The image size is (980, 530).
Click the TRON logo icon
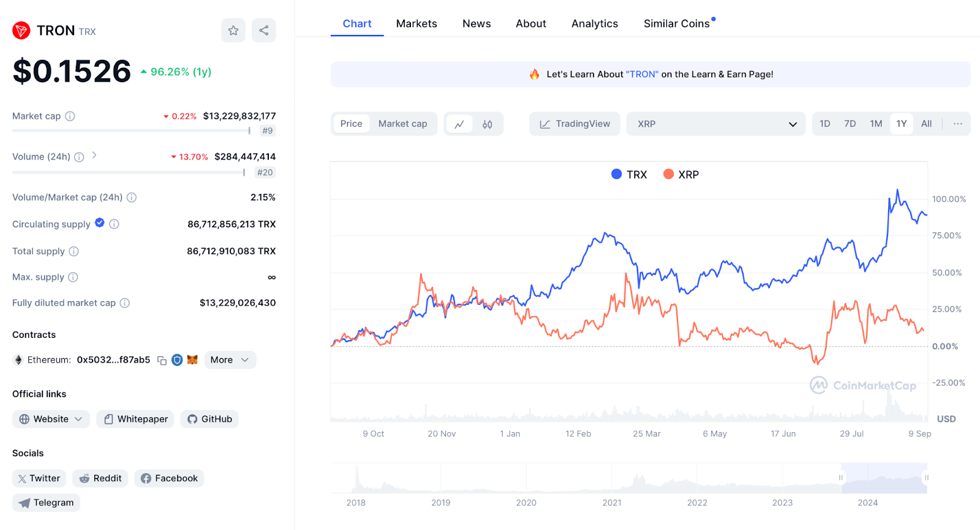pos(21,31)
